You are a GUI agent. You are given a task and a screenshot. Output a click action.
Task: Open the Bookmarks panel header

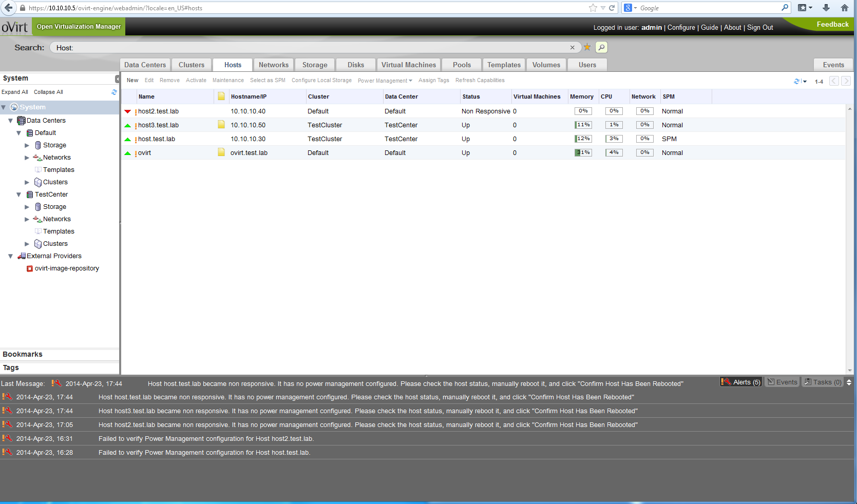click(60, 354)
